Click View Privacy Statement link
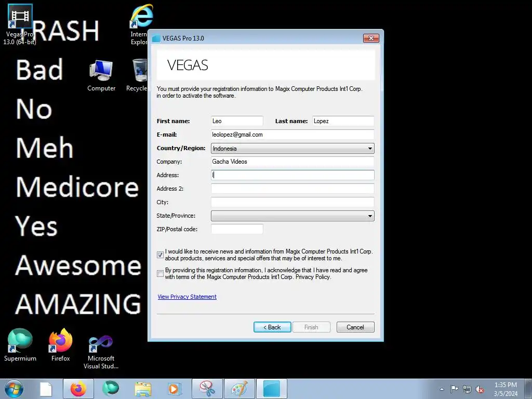The height and width of the screenshot is (399, 532). click(187, 297)
